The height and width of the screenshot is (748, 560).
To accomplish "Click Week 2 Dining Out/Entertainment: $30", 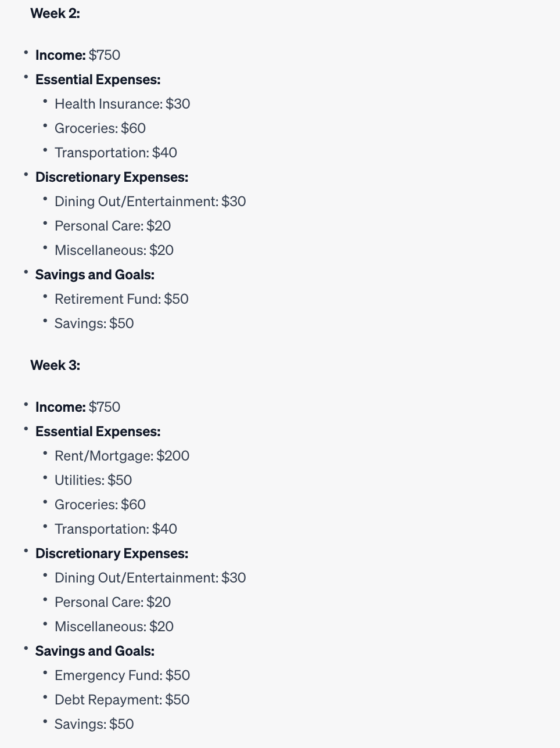I will (x=150, y=202).
